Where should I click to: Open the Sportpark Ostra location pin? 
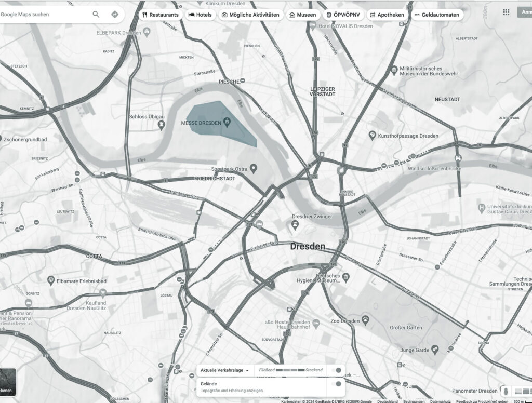[x=254, y=169]
